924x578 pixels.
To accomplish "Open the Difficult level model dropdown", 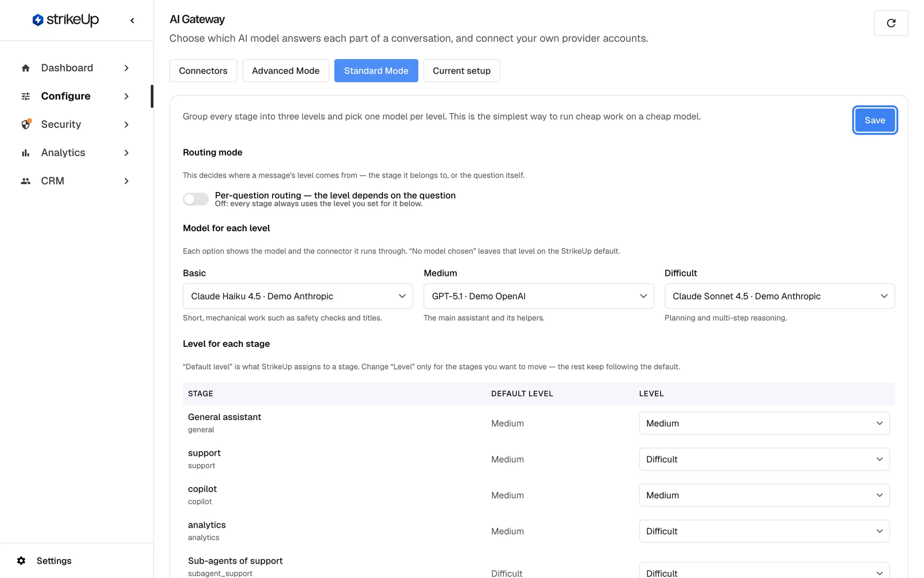I will [779, 296].
